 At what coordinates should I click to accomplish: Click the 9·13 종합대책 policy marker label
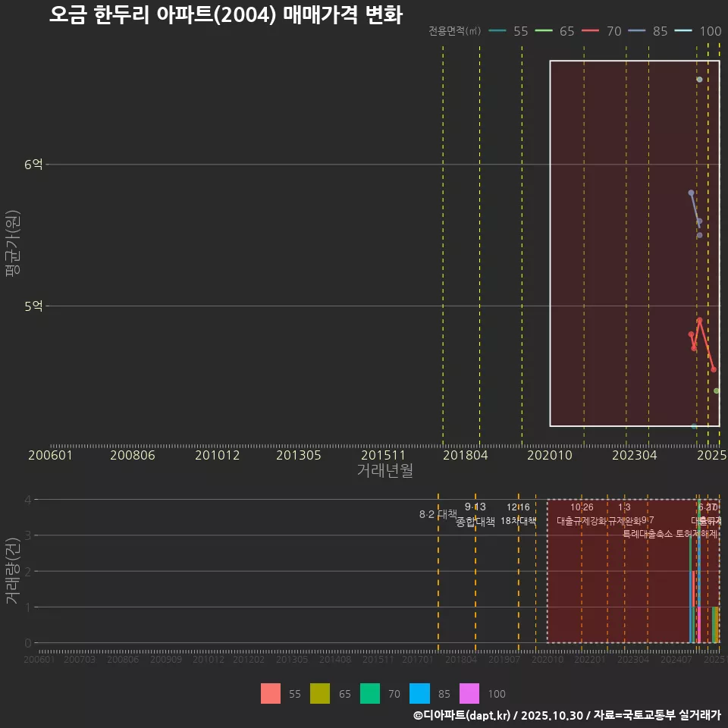tap(474, 513)
